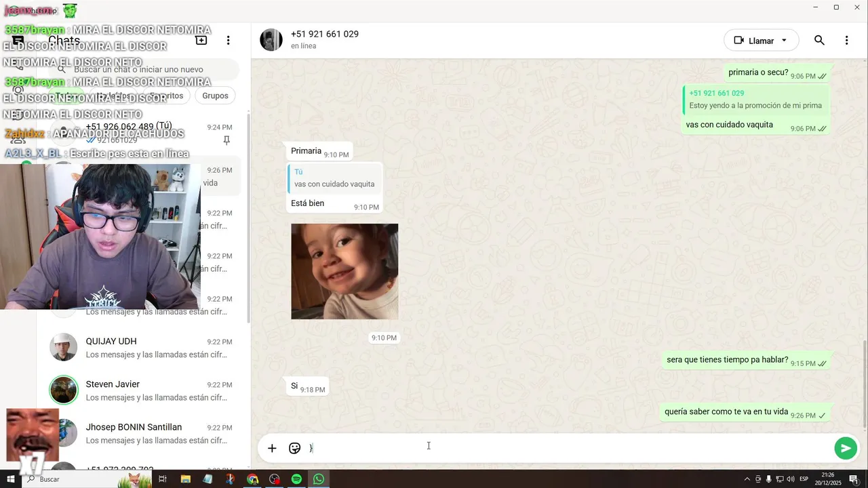Click the Meet Now camera tray icon

pos(758,479)
